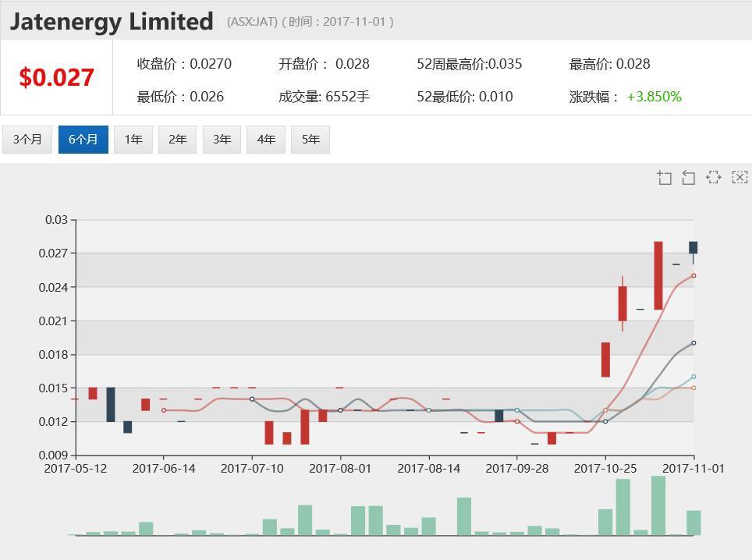Click the dark moving-average endpoint marker near 0.019

coord(693,343)
